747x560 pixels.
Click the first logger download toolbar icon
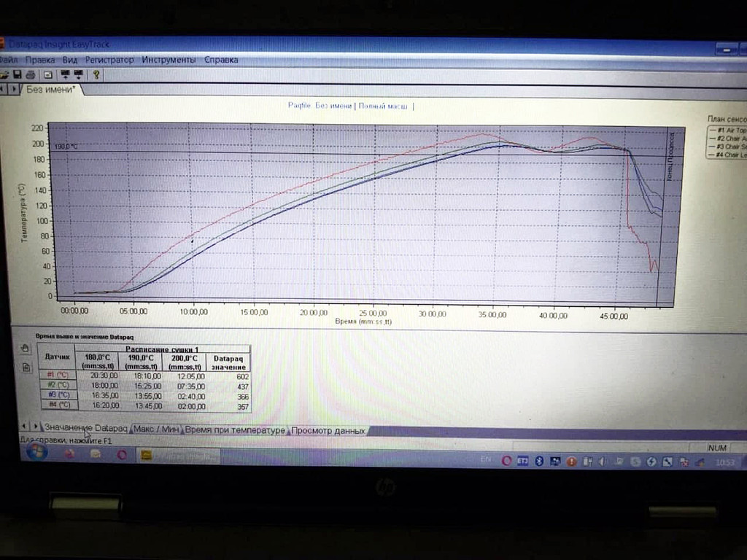click(x=65, y=74)
